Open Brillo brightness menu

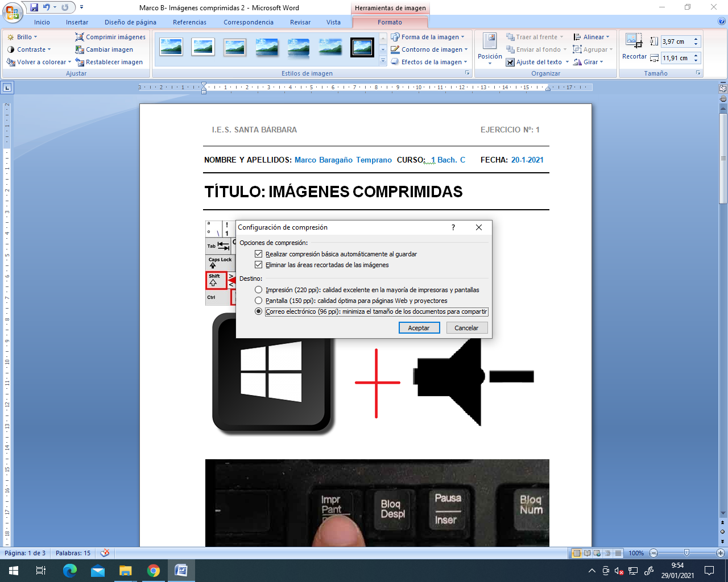(22, 37)
